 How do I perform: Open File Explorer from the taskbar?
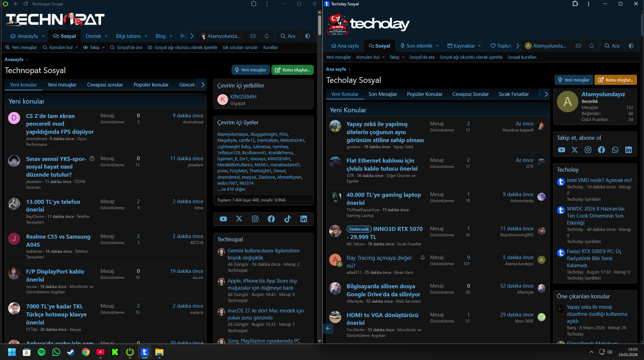point(159,352)
